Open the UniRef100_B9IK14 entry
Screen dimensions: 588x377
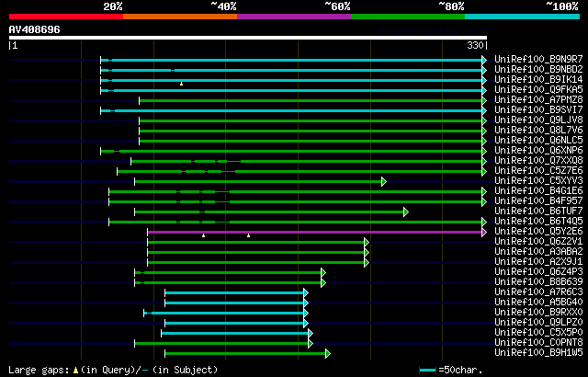coord(538,79)
